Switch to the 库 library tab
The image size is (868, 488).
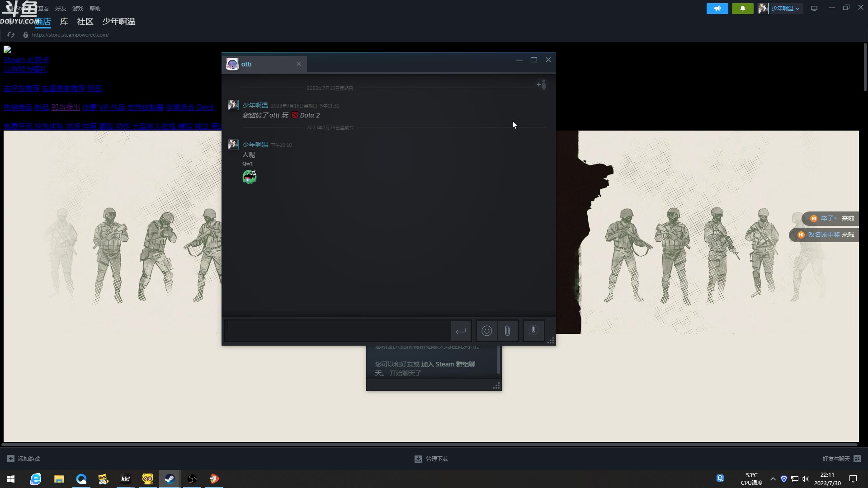[x=64, y=22]
